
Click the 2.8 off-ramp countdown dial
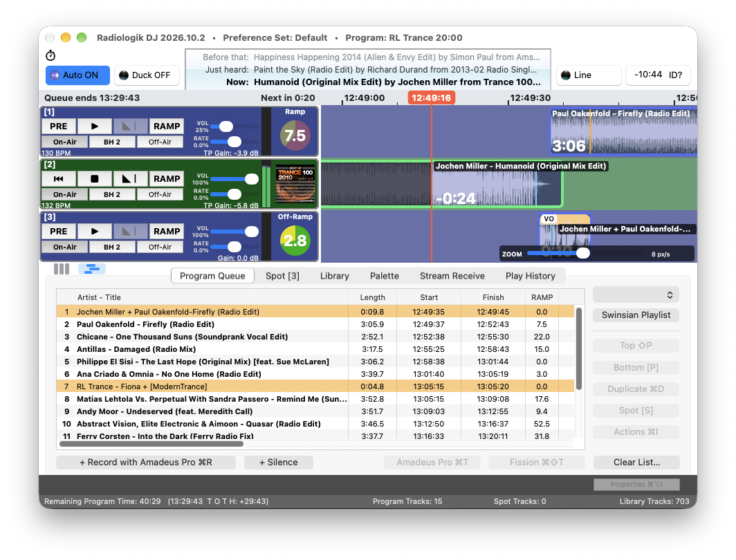(x=295, y=241)
